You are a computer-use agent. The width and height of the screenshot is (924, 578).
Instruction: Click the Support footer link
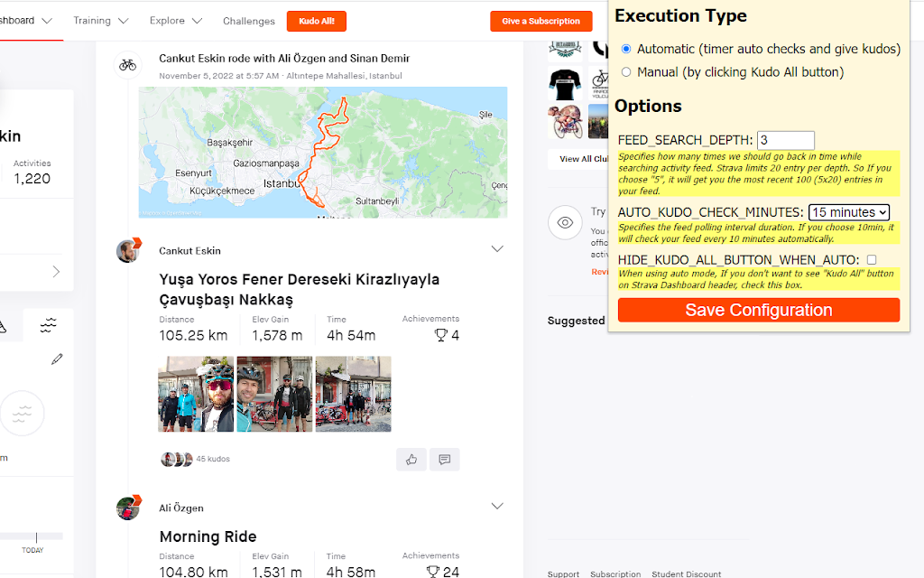(x=563, y=573)
